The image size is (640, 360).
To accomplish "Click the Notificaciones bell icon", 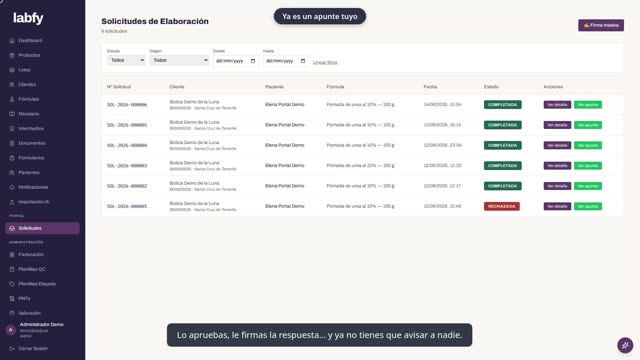I will click(12, 187).
